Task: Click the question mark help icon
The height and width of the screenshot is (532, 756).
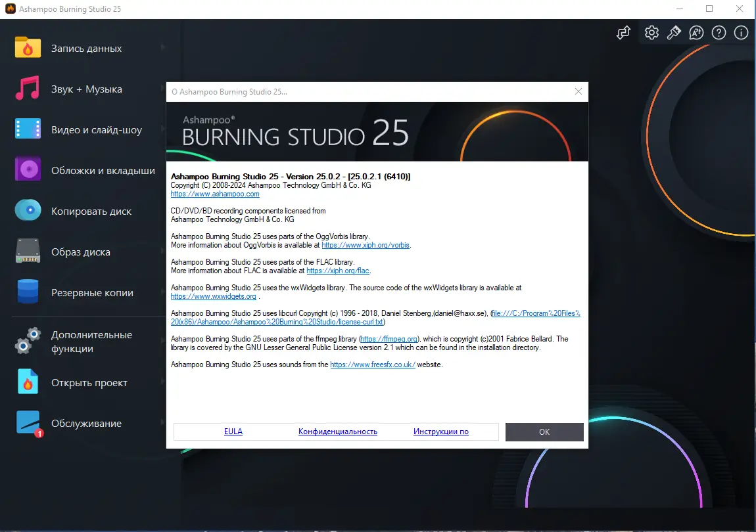Action: [719, 32]
